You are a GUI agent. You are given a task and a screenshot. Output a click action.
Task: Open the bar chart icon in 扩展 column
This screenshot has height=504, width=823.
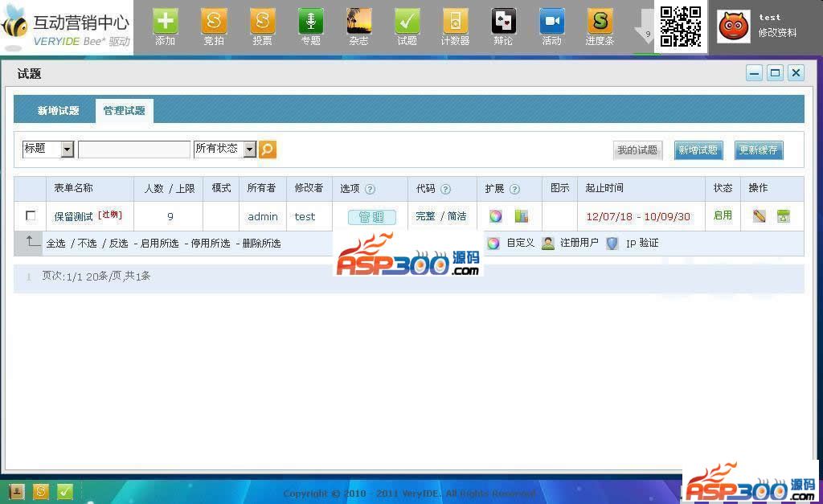[x=522, y=216]
